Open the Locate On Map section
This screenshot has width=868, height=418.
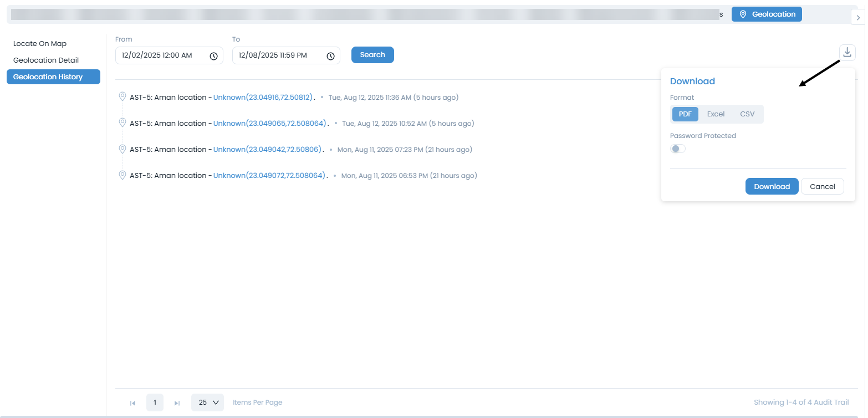pos(40,44)
